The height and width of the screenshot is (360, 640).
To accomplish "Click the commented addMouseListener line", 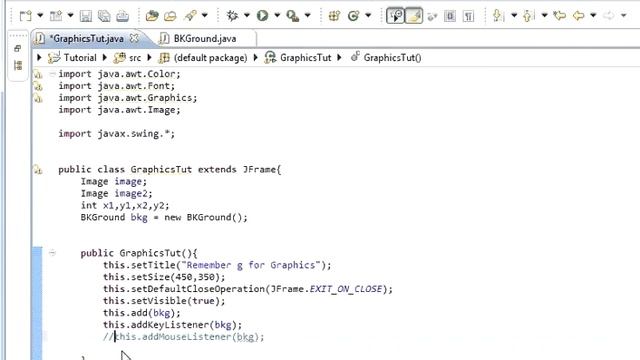I will click(184, 337).
